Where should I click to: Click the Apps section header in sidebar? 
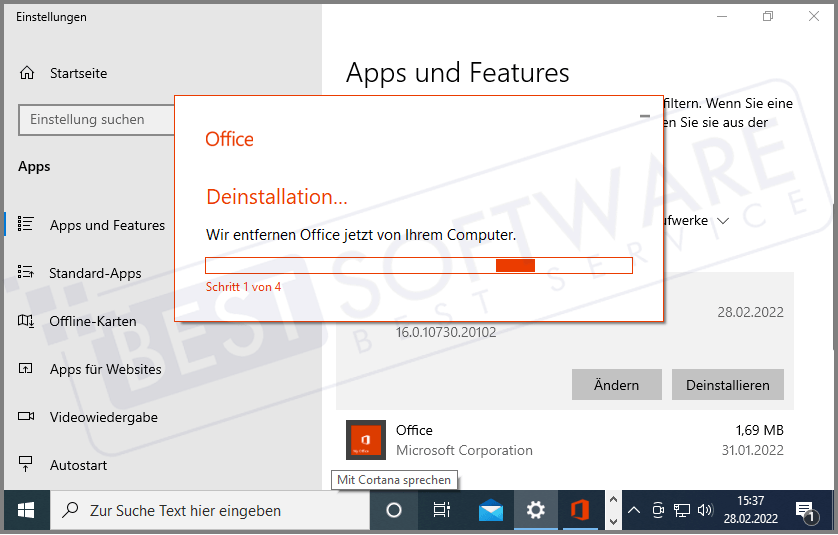(x=34, y=167)
